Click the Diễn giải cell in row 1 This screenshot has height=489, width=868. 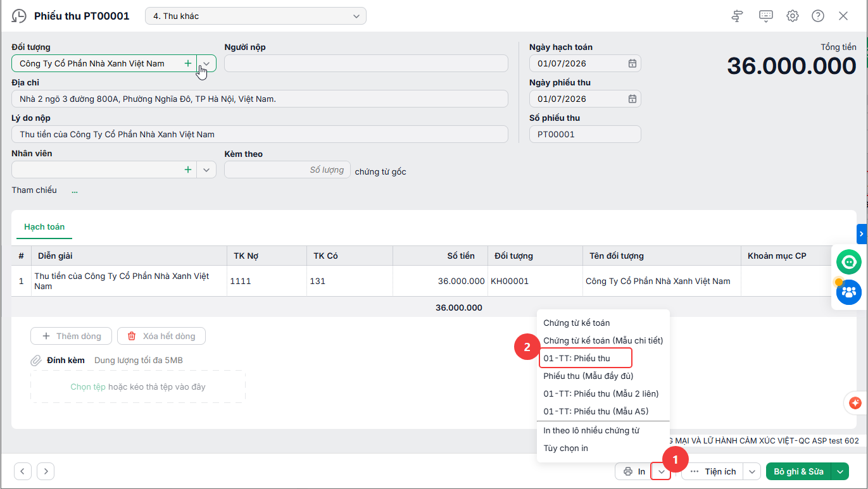click(x=129, y=281)
